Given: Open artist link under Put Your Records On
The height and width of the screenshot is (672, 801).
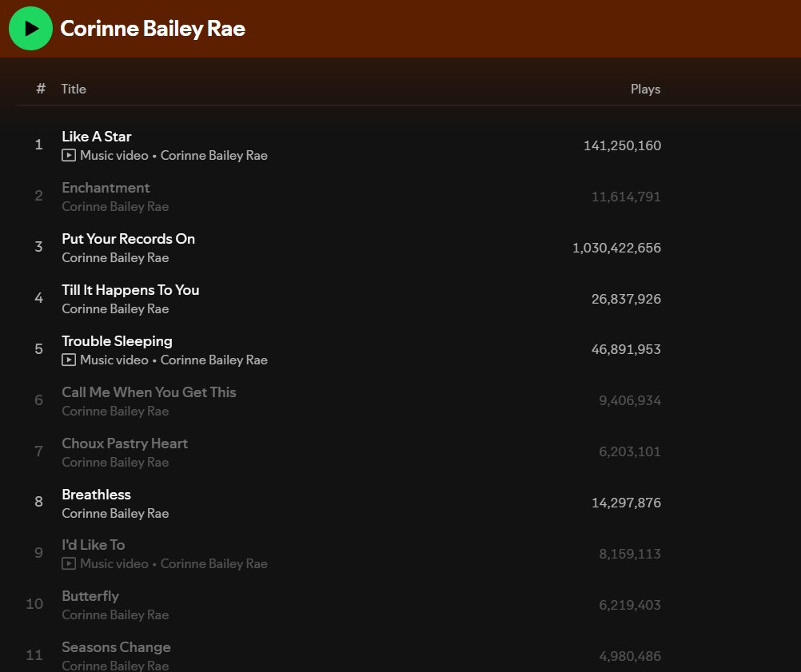Looking at the screenshot, I should [115, 257].
